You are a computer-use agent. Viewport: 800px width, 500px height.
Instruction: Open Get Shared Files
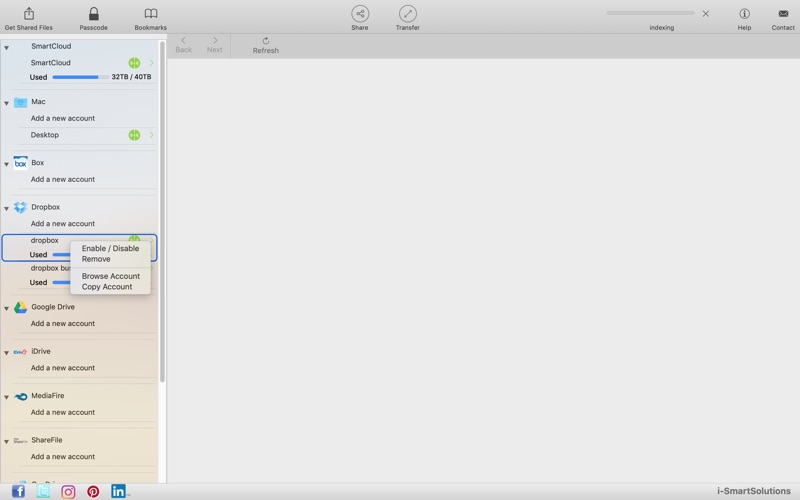[x=29, y=19]
